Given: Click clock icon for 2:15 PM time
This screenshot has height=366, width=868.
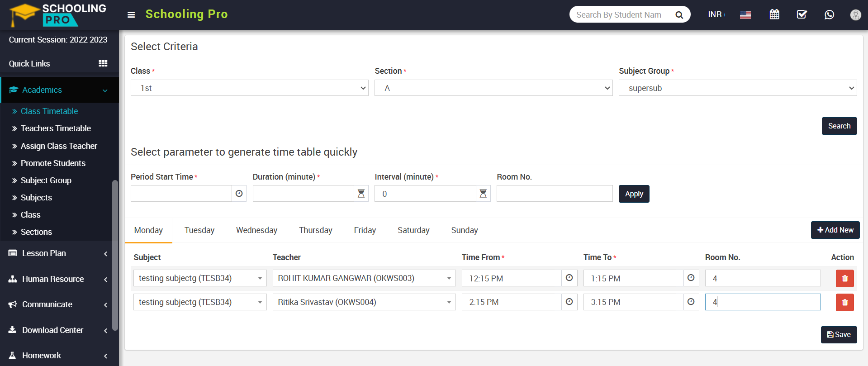Looking at the screenshot, I should click(569, 302).
